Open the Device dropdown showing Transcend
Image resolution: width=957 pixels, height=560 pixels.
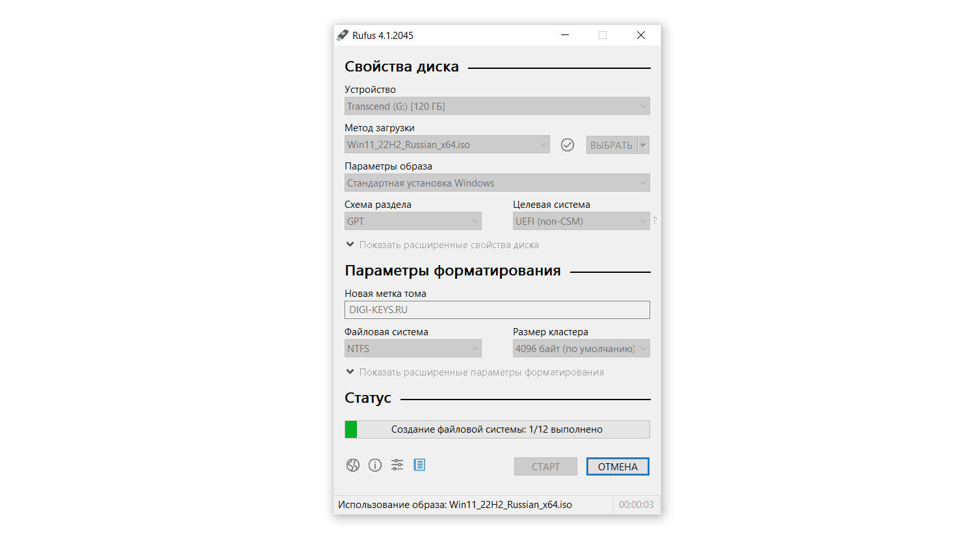tap(497, 107)
